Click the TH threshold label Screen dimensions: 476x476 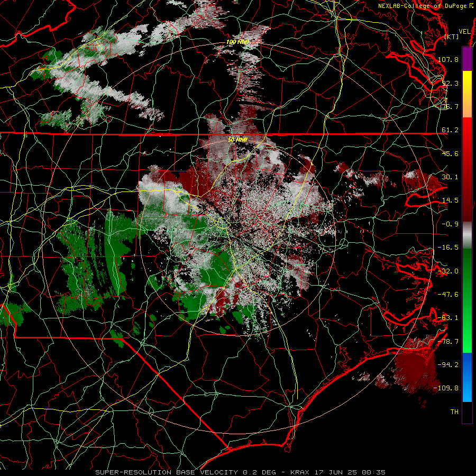click(454, 412)
